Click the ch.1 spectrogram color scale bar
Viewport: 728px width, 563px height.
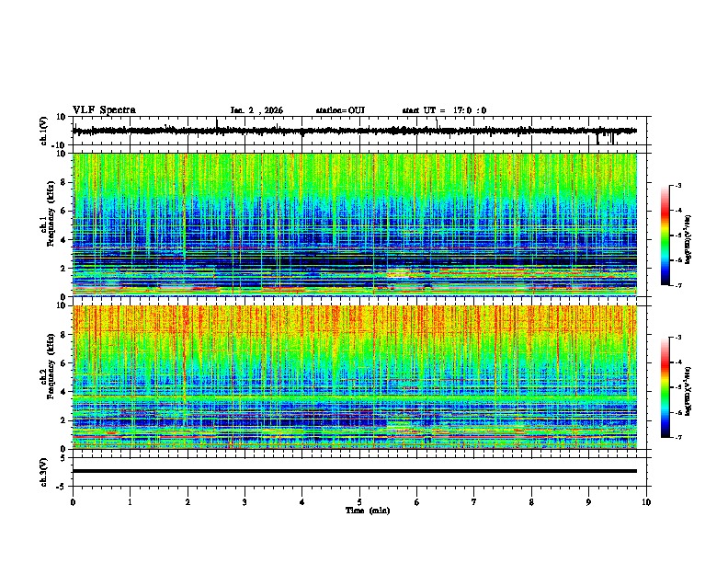tap(665, 236)
